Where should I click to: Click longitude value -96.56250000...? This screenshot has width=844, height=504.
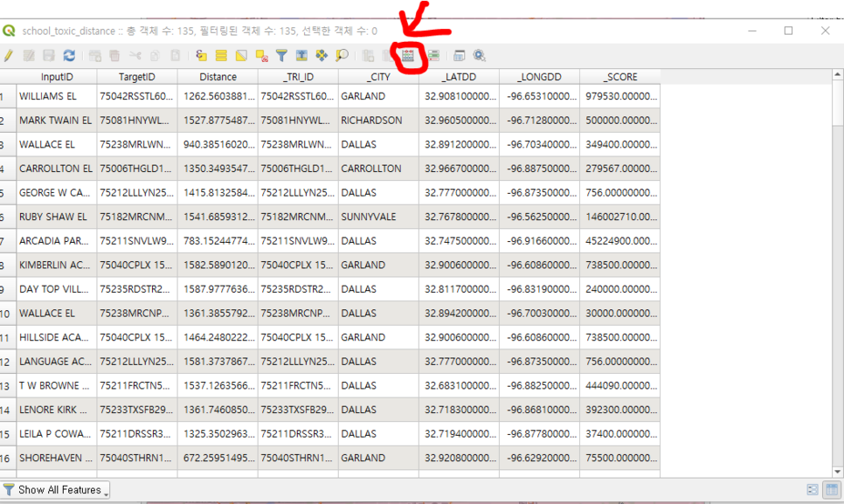coord(539,217)
